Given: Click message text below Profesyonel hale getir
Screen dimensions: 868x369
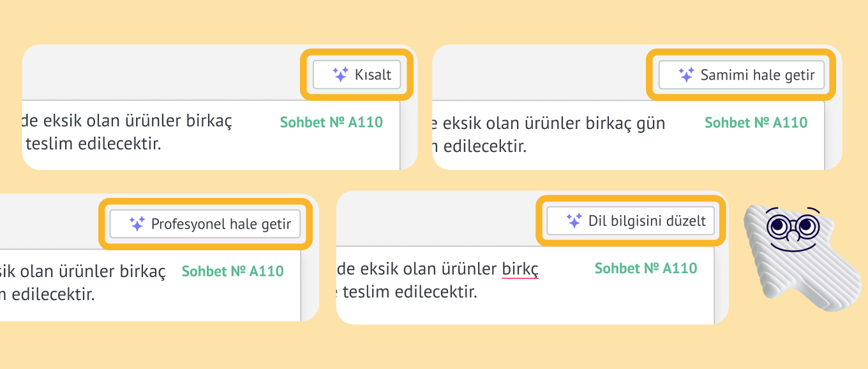Looking at the screenshot, I should [x=83, y=283].
